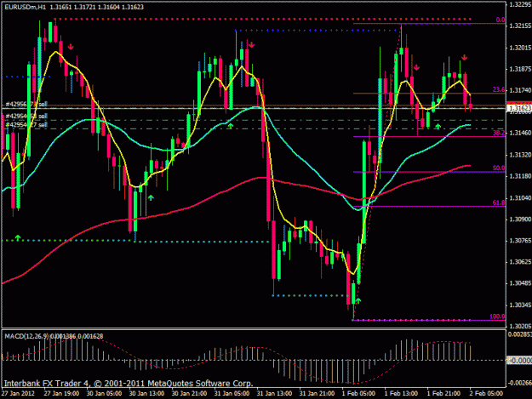
Task: Click the 30 Jan 13:00 time axis label
Action: (147, 394)
